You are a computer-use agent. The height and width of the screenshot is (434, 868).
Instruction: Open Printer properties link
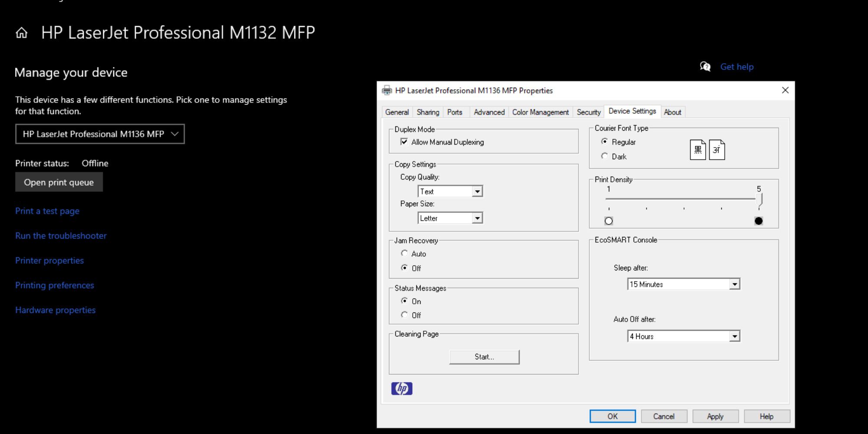click(49, 260)
